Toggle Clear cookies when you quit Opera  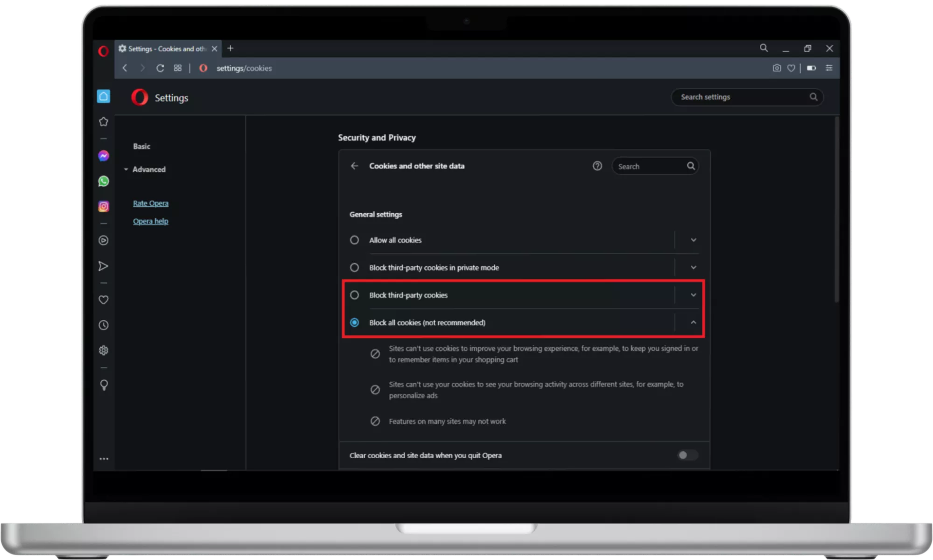pyautogui.click(x=687, y=455)
